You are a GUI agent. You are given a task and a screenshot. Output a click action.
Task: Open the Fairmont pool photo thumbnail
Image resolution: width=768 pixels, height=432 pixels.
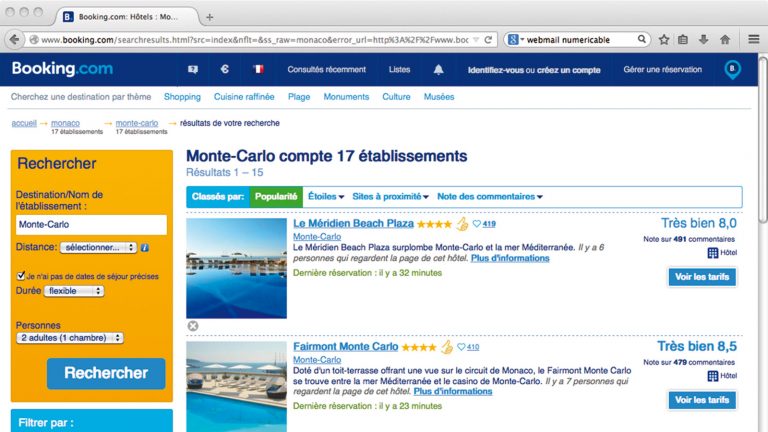236,387
